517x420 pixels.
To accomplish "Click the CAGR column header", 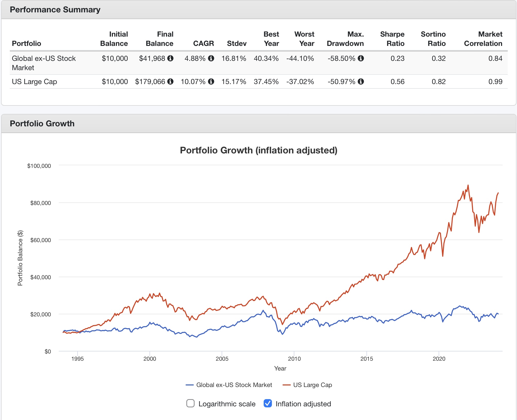I will 203,43.
